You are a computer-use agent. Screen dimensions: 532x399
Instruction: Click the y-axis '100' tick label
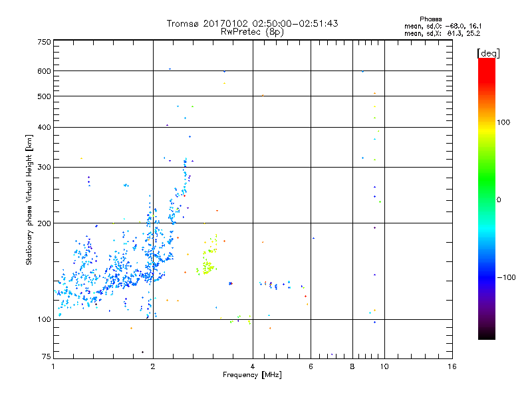(44, 319)
